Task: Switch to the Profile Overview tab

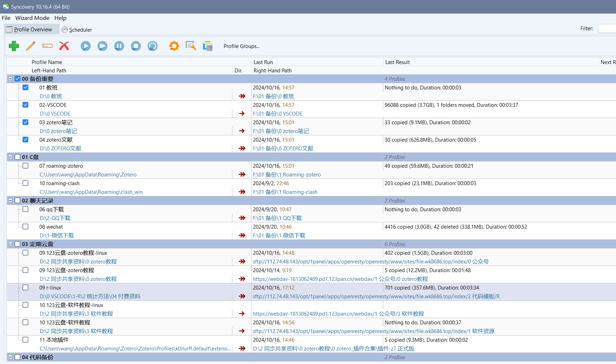Action: tap(32, 30)
